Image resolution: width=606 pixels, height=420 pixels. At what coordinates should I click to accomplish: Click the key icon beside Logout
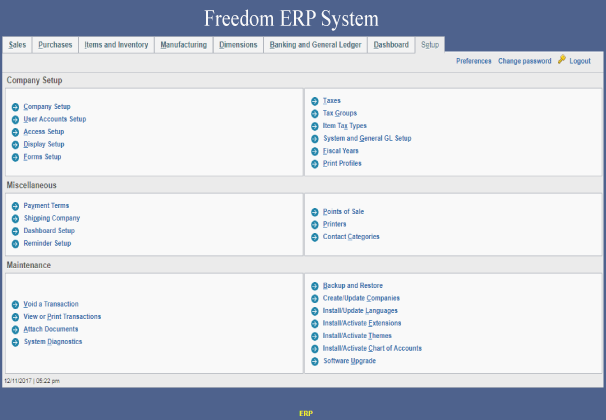(562, 60)
